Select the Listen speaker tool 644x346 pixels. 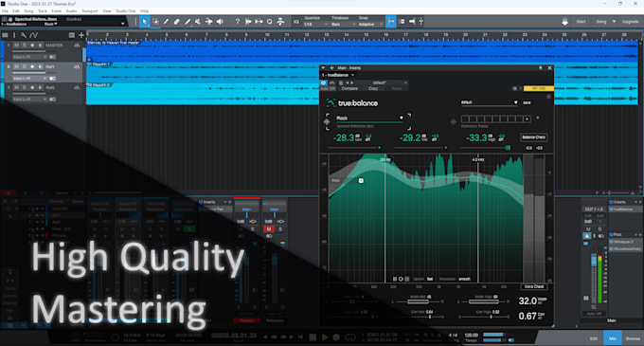tap(220, 22)
